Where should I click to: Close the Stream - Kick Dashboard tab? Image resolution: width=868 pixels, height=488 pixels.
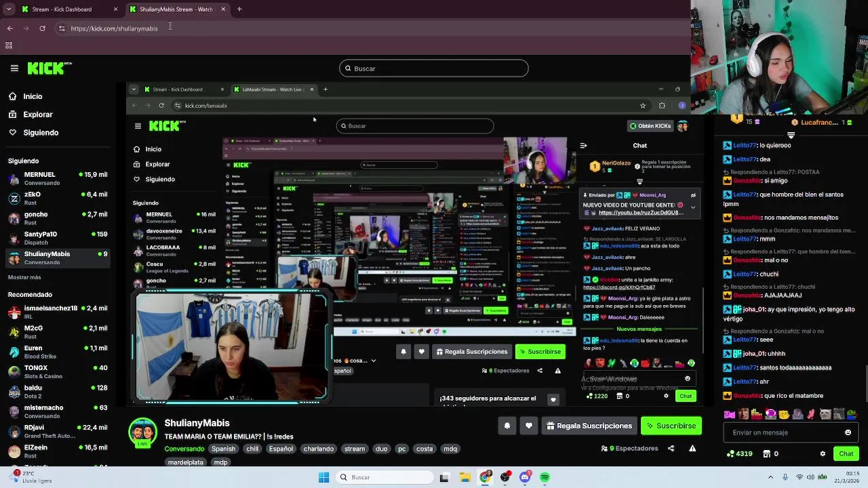tap(115, 9)
